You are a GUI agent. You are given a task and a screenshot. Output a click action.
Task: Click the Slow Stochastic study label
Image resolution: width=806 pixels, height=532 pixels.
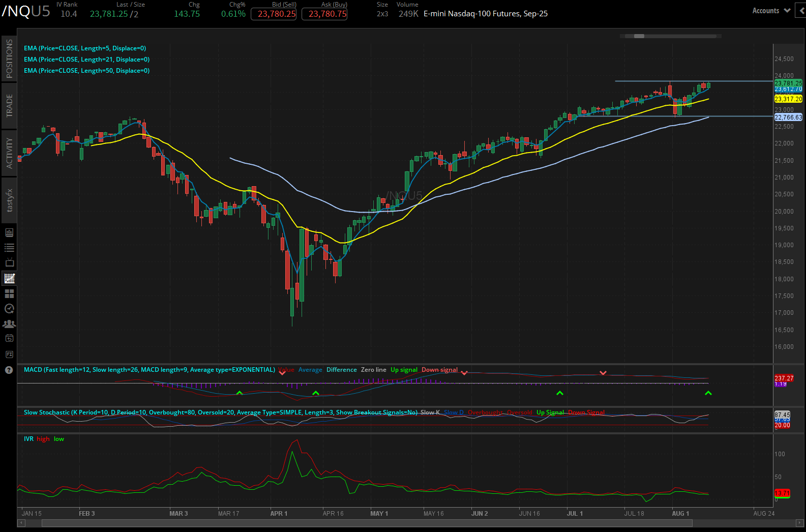221,412
